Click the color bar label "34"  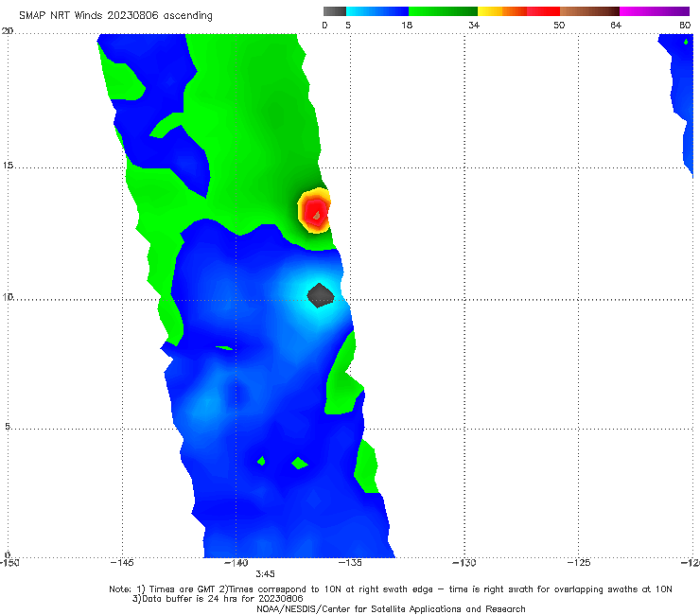pyautogui.click(x=474, y=25)
